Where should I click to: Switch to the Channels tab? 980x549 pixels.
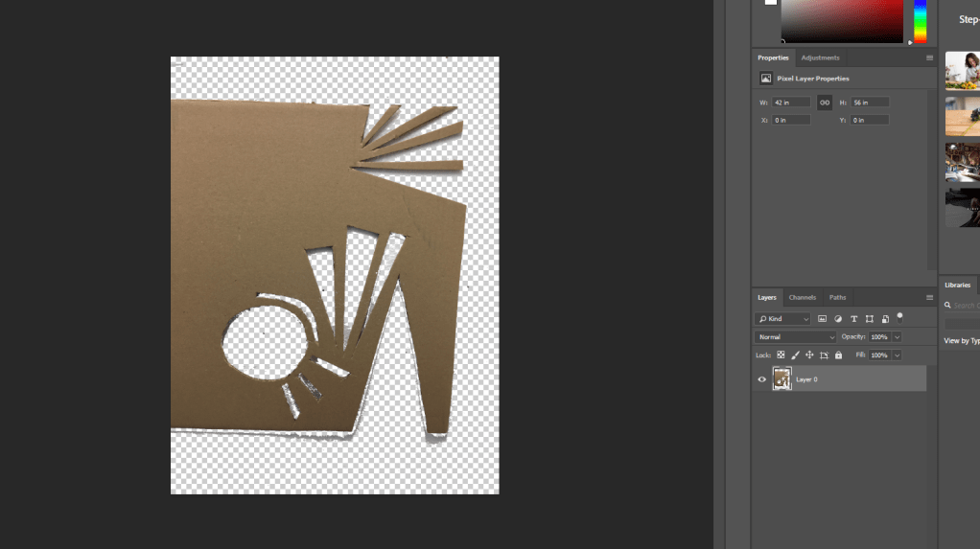[x=802, y=298]
